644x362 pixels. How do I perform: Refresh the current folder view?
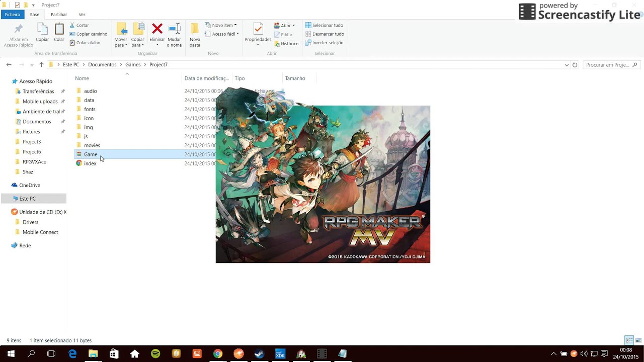[x=575, y=65]
